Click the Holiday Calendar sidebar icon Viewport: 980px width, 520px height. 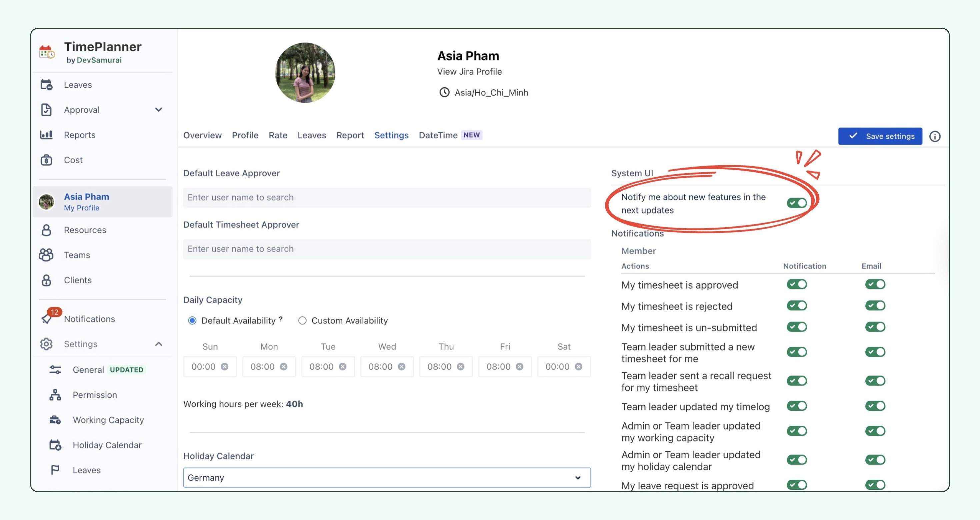(x=55, y=445)
